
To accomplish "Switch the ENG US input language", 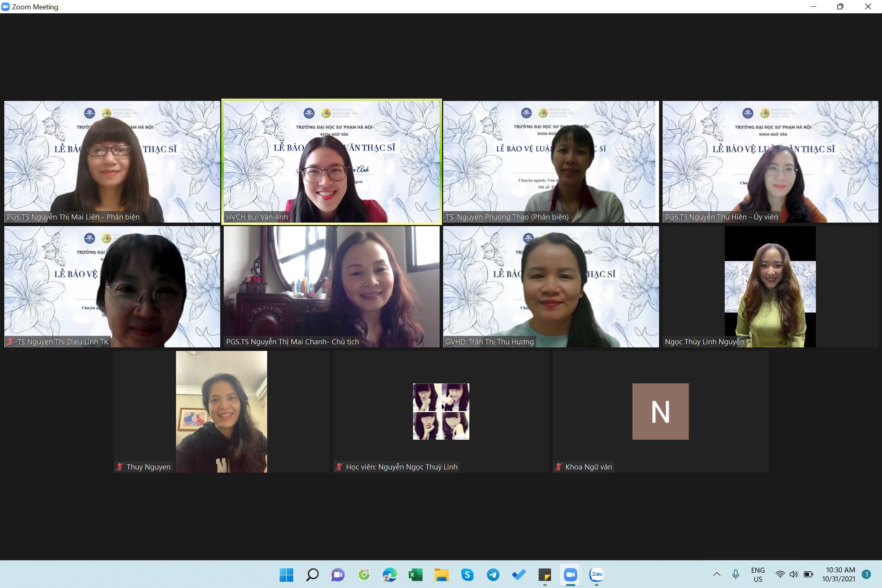I will 758,574.
